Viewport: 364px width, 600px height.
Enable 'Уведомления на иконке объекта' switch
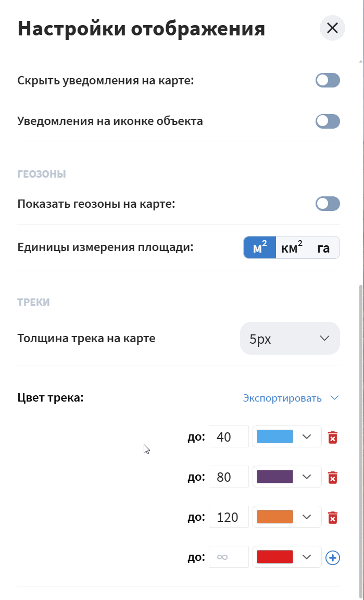pos(328,121)
